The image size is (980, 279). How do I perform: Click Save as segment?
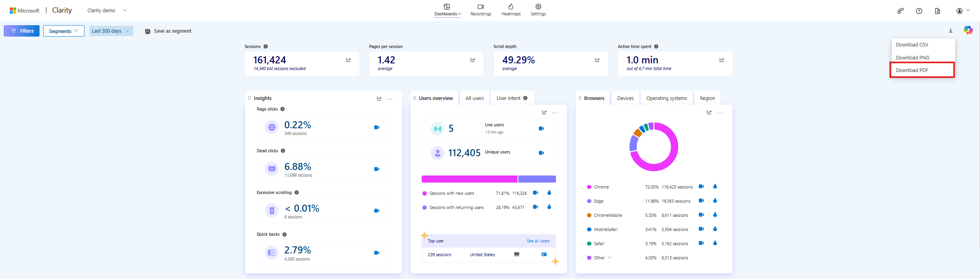[168, 31]
